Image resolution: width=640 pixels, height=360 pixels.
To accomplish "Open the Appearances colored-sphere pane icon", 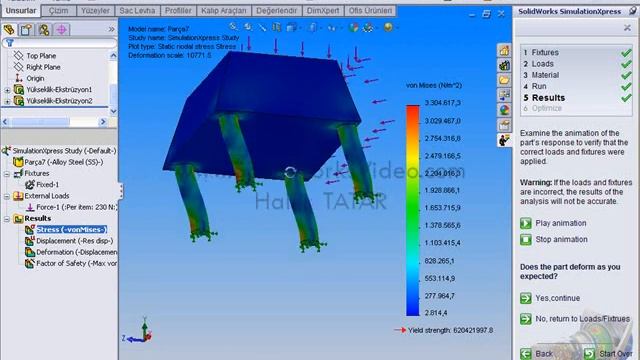I will [x=504, y=110].
